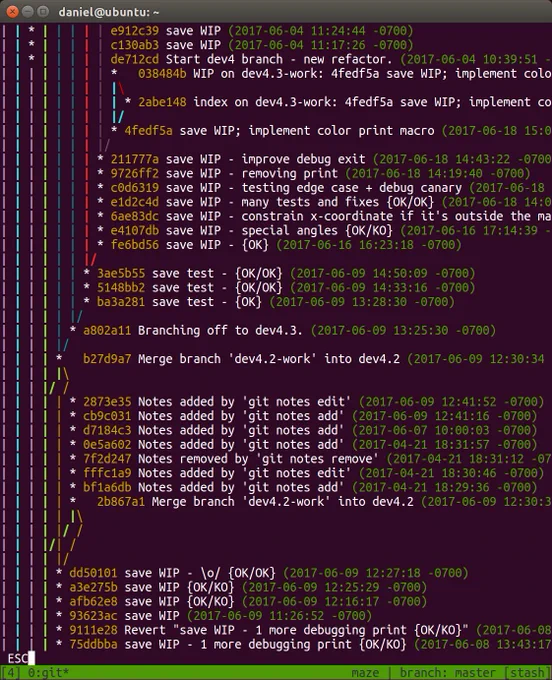552x680 pixels.
Task: Select commit hash 93623ac
Action: [x=93, y=616]
